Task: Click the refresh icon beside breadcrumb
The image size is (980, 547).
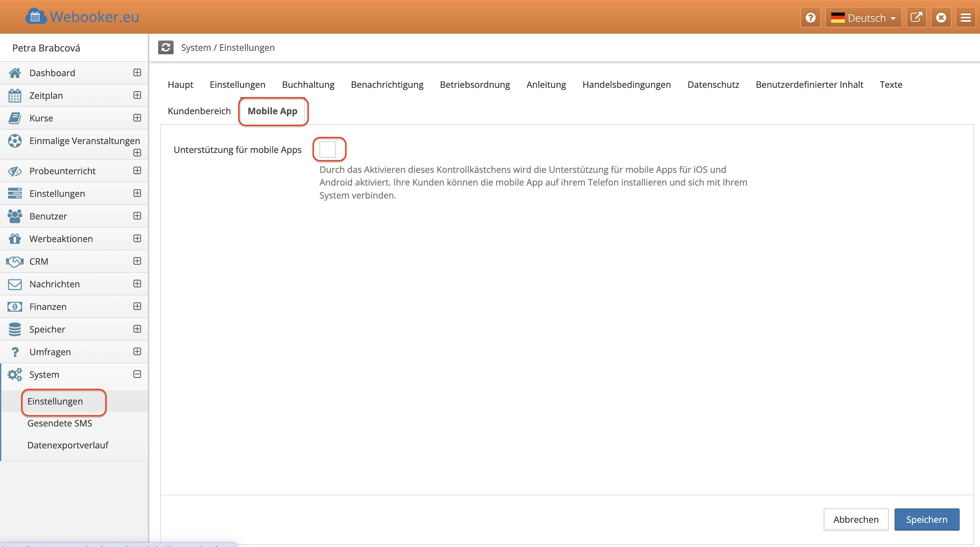Action: click(166, 47)
